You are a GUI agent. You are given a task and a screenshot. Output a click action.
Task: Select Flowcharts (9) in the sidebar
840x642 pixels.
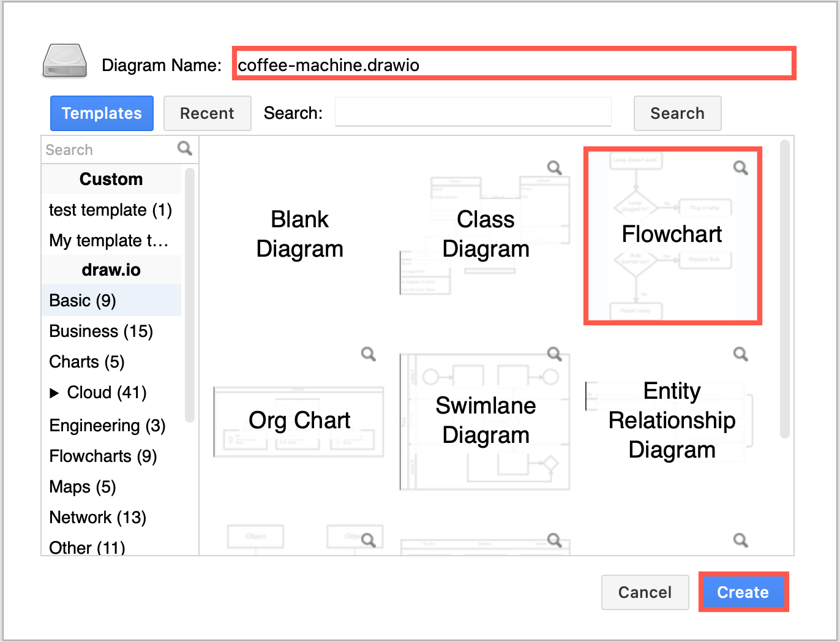(x=102, y=456)
